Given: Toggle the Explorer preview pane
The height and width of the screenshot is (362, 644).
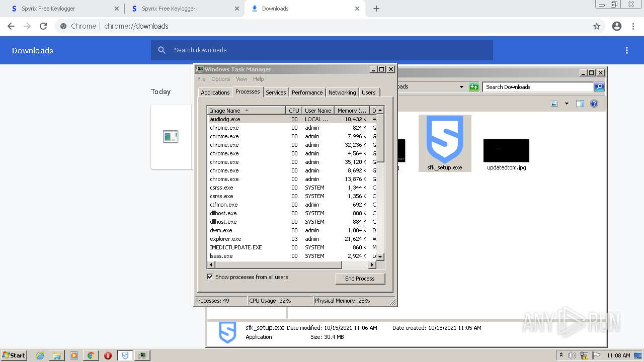Looking at the screenshot, I should (580, 104).
